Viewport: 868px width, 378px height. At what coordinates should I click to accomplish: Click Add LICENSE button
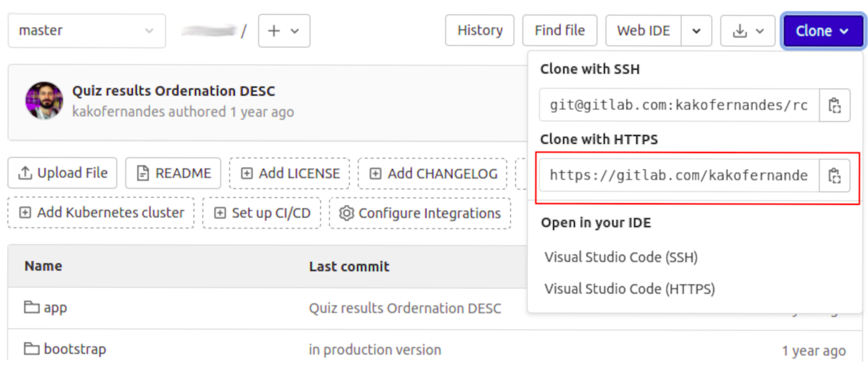289,174
